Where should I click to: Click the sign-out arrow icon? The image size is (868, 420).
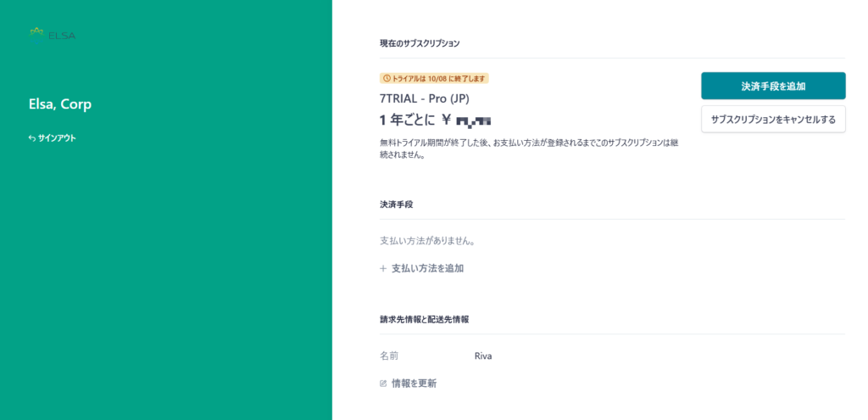pyautogui.click(x=31, y=137)
